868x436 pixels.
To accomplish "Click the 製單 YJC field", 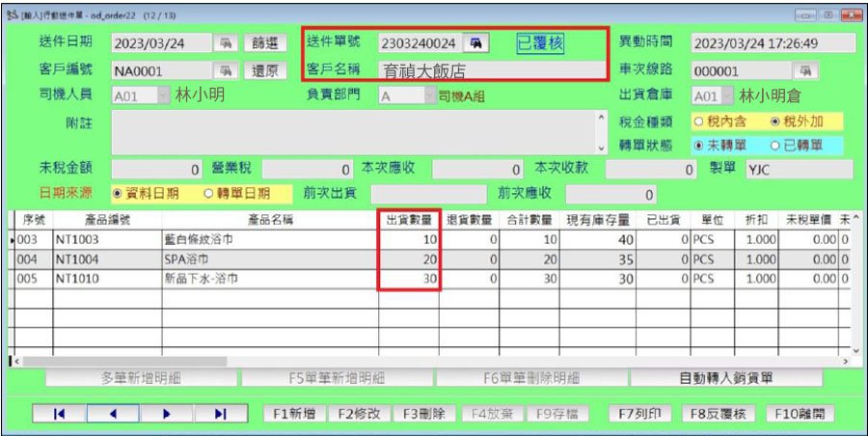I will click(x=800, y=170).
